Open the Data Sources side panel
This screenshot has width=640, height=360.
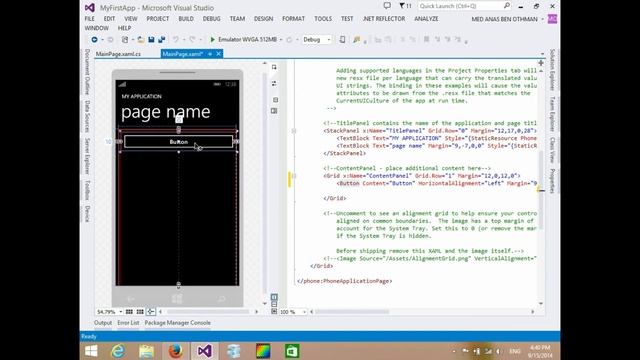pyautogui.click(x=87, y=116)
